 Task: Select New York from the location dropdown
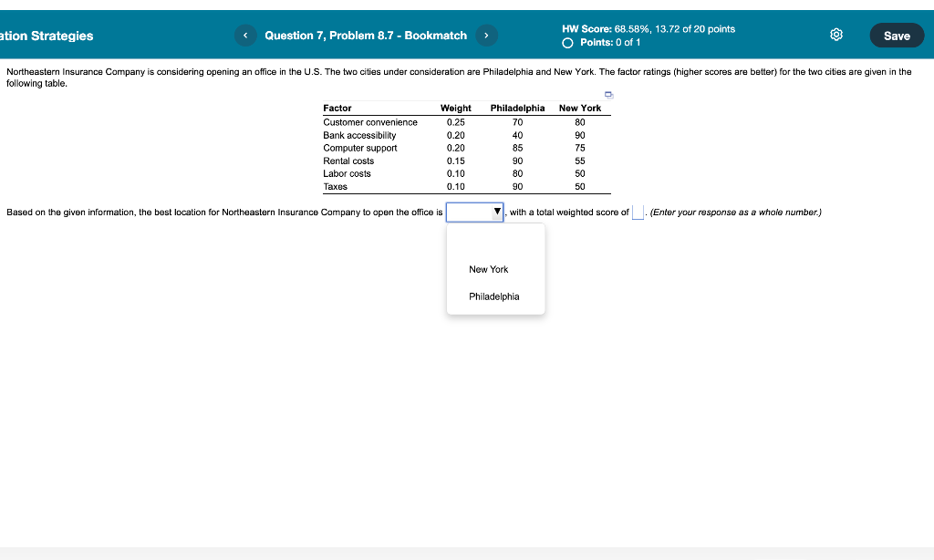(x=489, y=269)
